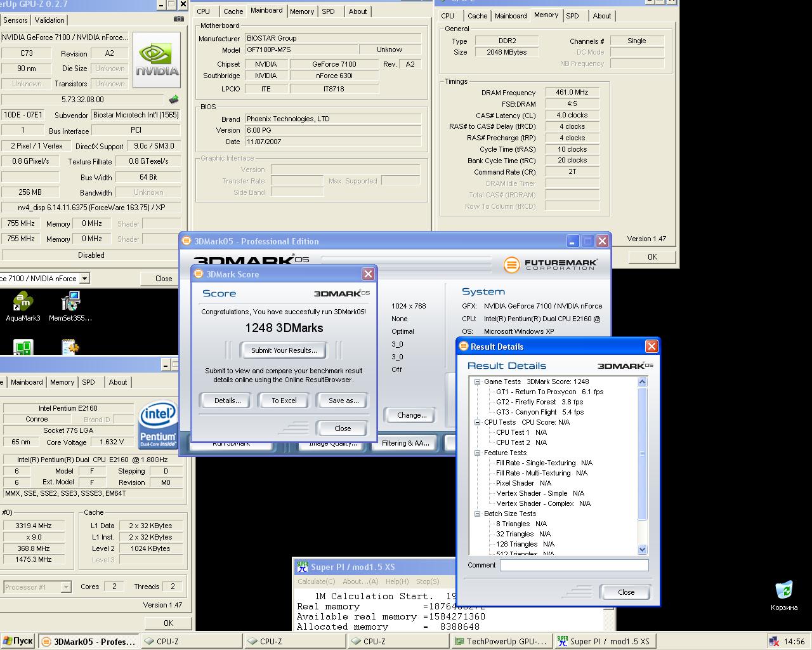
Task: Collapse the CPU Tests tree node
Action: 478,422
